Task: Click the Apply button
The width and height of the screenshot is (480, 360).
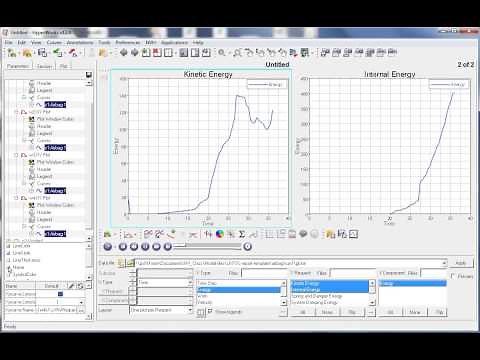Action: (x=461, y=263)
